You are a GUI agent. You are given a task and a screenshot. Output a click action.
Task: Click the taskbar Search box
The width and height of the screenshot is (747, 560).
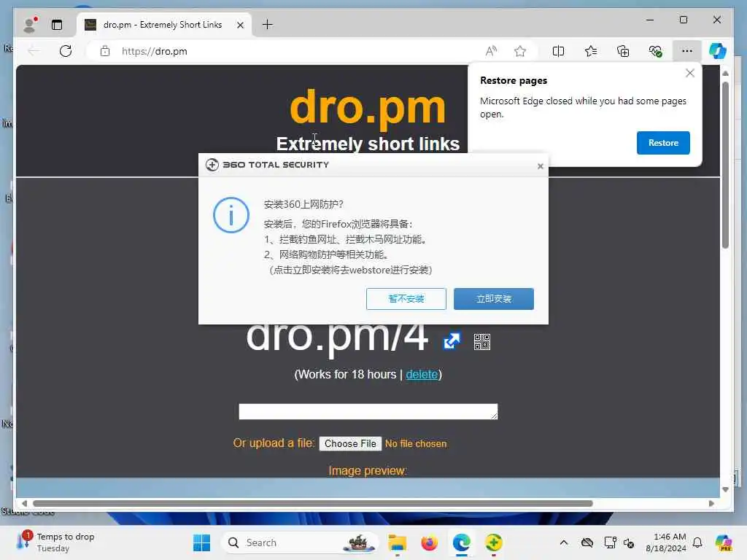[x=300, y=542]
